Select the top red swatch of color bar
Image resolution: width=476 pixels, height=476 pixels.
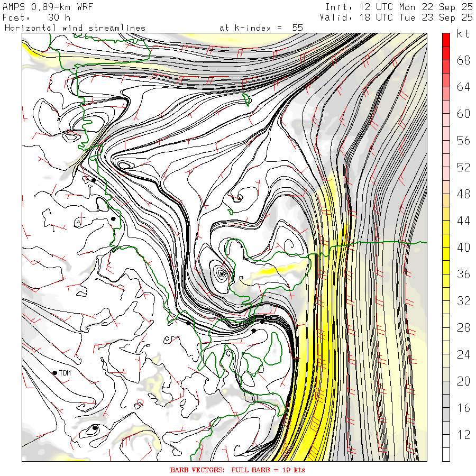(446, 39)
